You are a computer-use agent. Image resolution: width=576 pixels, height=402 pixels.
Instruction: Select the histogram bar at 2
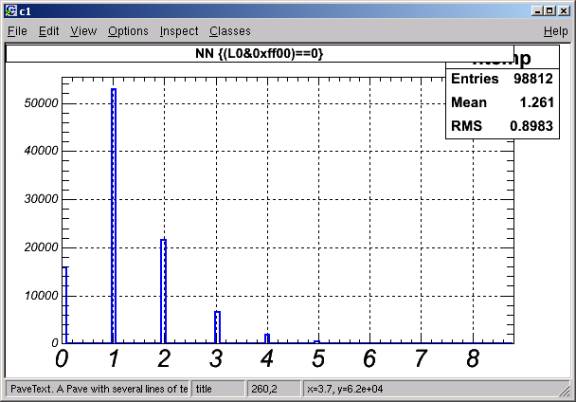163,291
